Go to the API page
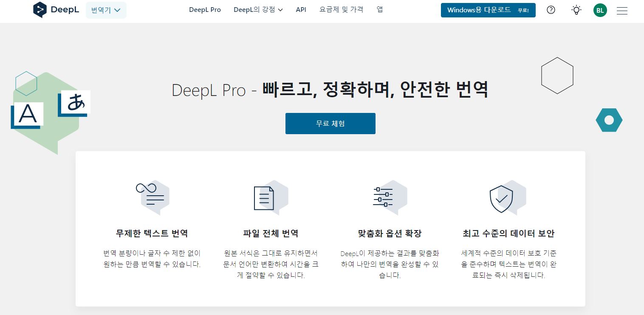The height and width of the screenshot is (315, 644). (301, 10)
